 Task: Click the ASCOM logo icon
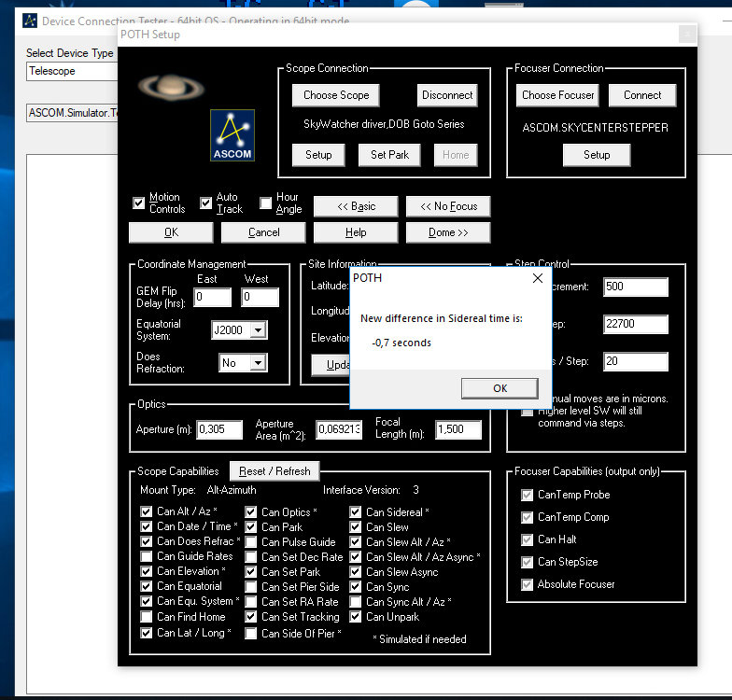pos(232,135)
